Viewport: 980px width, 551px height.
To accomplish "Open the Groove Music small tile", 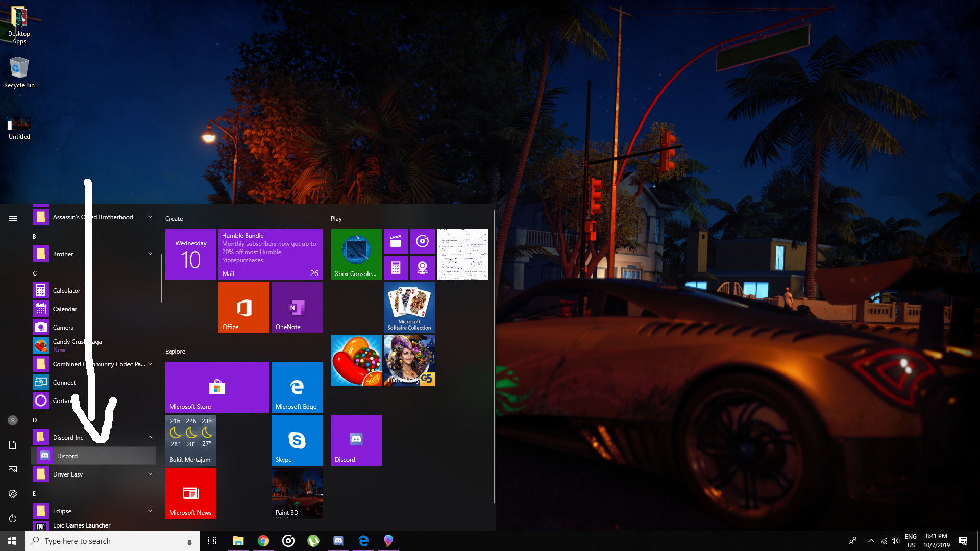I will 423,241.
